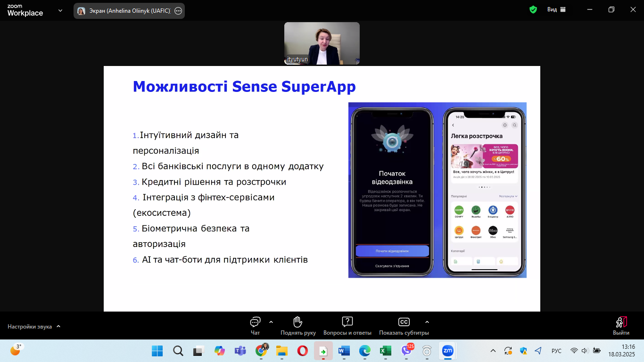Screen dimensions: 644x362
Task: Click the speaker video thumbnail
Action: [322, 43]
